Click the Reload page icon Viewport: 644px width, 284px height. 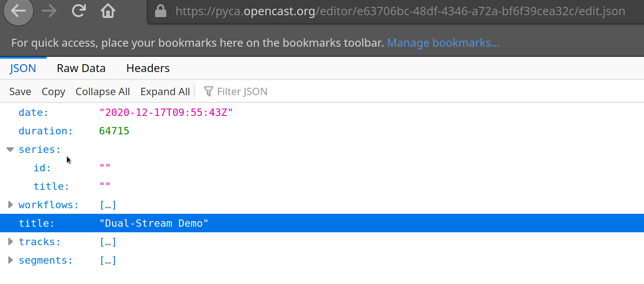(78, 11)
